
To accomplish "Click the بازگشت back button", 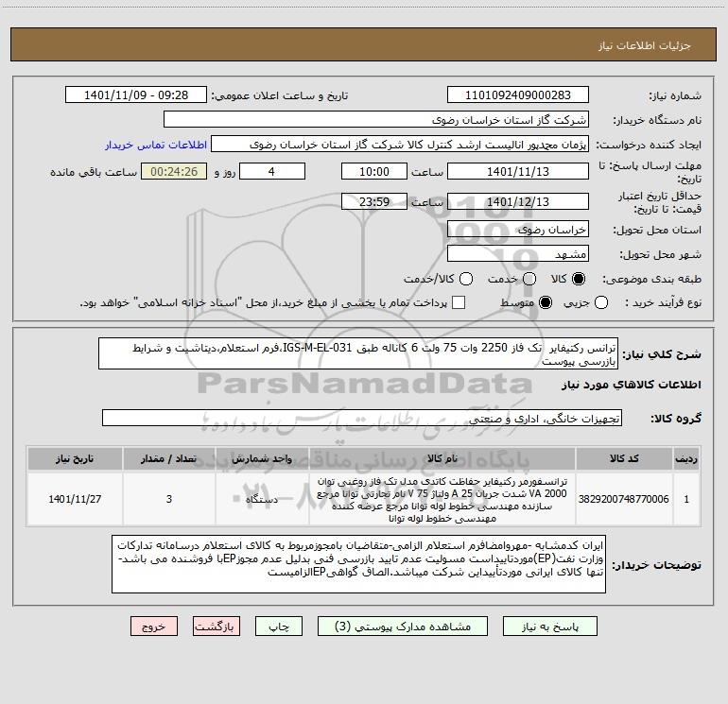I will tap(217, 627).
